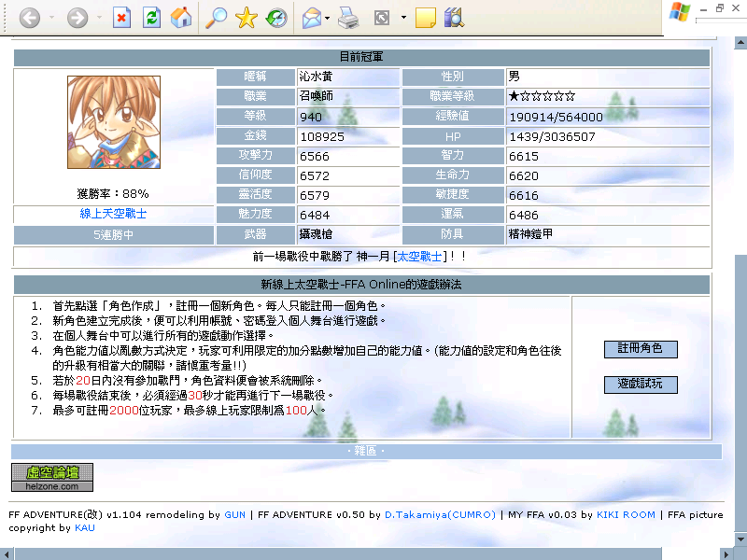Refresh the current page
The height and width of the screenshot is (560, 747).
pyautogui.click(x=151, y=18)
